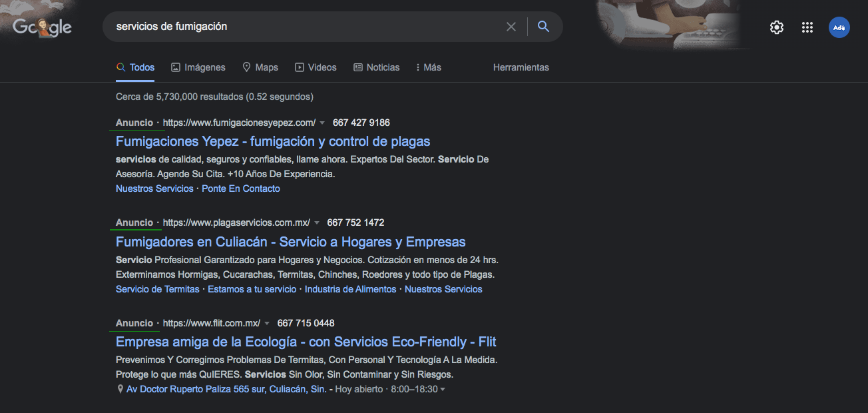Open the Google apps grid
This screenshot has height=413, width=868.
pyautogui.click(x=807, y=27)
